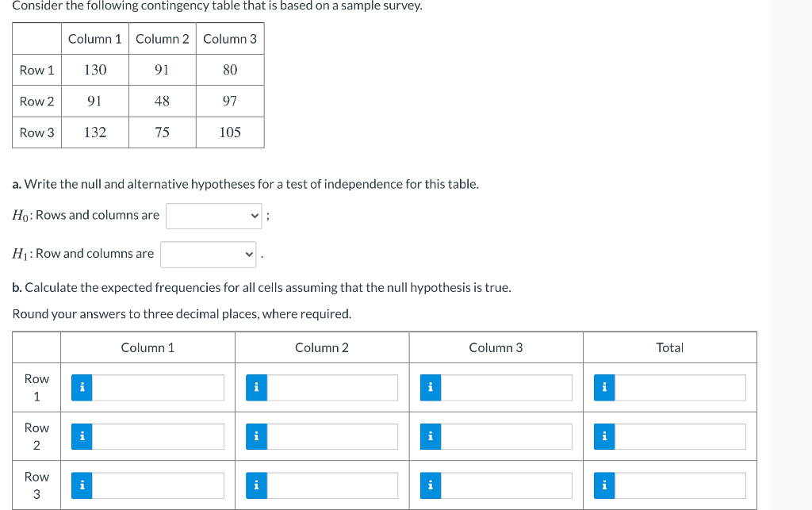Viewport: 812px width, 510px height.
Task: Click the info icon for Row 2 Column 2
Action: click(255, 436)
